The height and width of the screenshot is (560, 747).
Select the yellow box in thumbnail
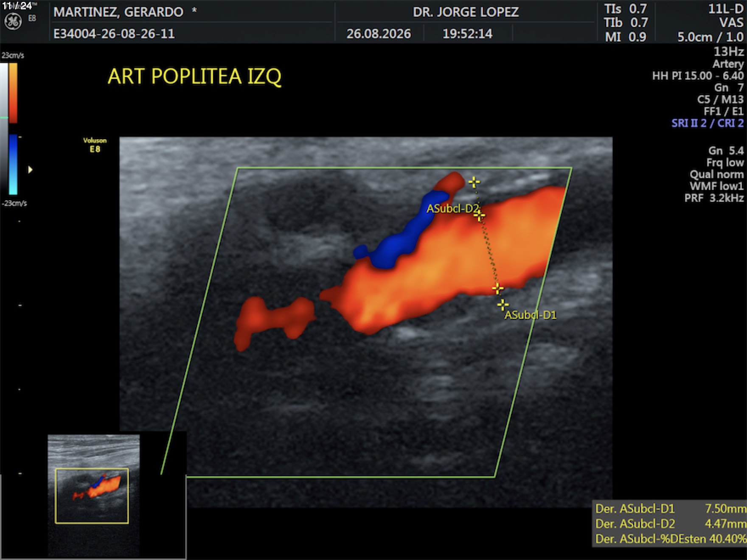[92, 496]
